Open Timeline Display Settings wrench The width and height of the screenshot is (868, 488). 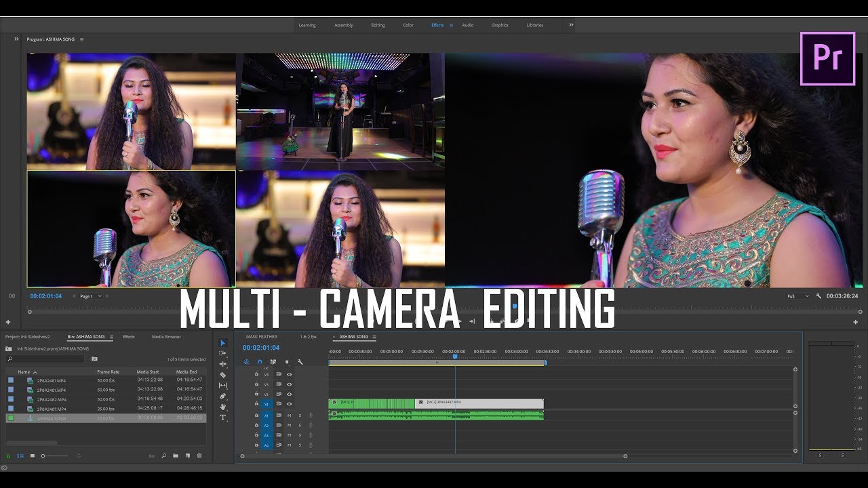pos(300,362)
